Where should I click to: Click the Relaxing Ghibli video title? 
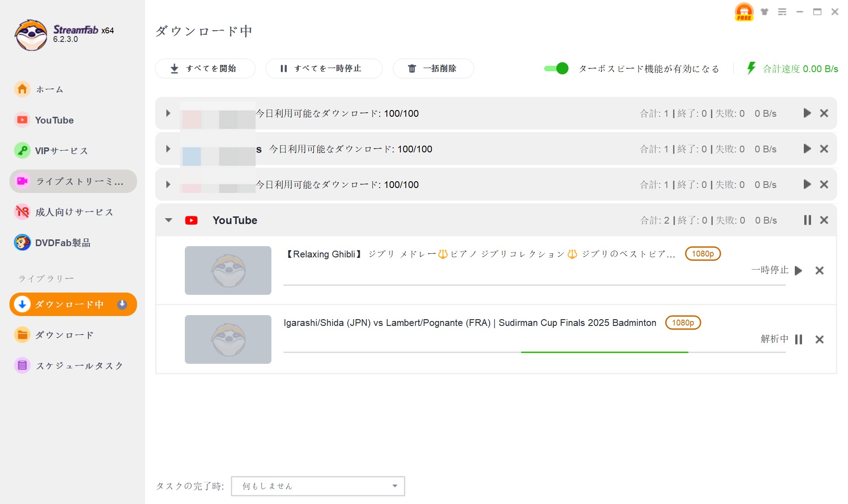coord(479,254)
